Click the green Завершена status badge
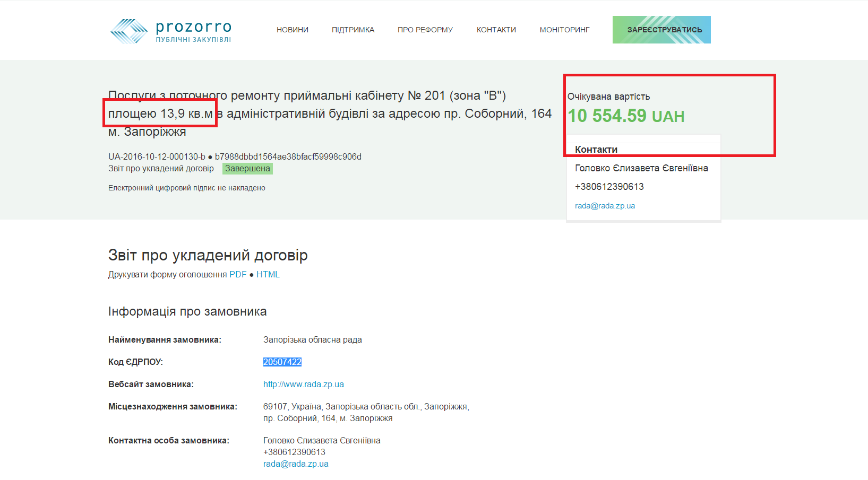 (x=247, y=169)
